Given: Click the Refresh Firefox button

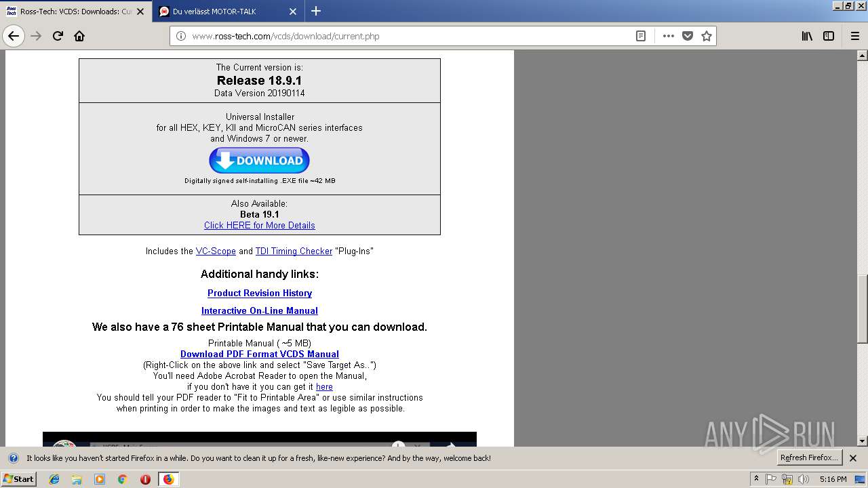Looking at the screenshot, I should pos(809,457).
